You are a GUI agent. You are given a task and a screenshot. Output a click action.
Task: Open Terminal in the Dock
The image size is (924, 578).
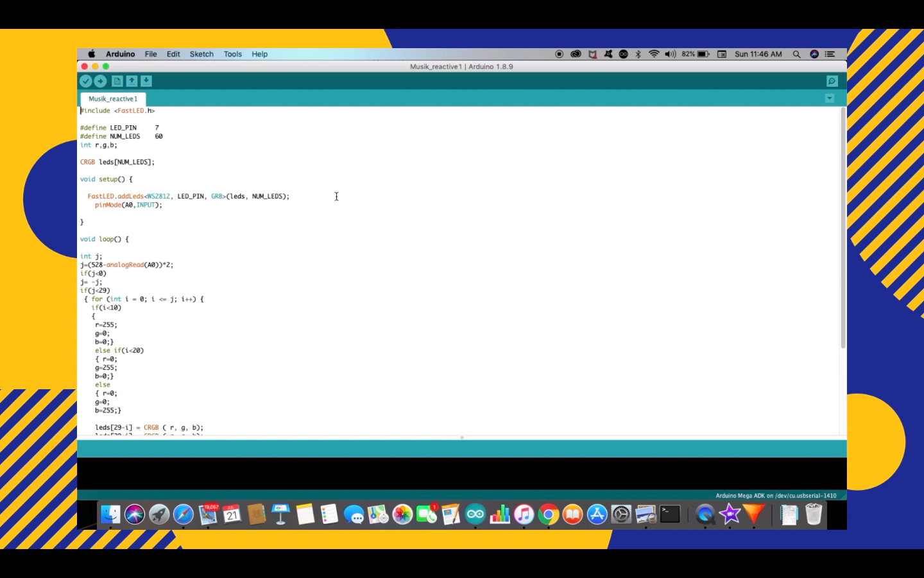click(x=670, y=514)
